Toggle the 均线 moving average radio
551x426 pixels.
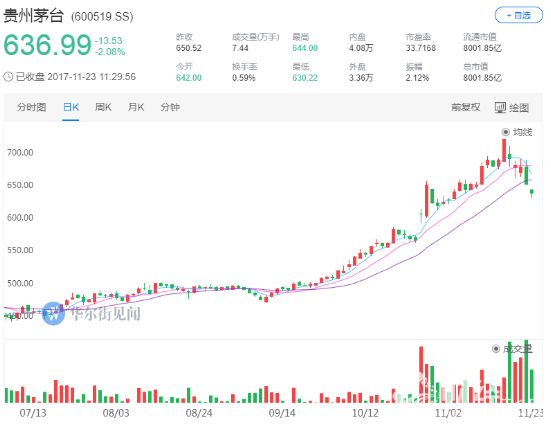click(505, 132)
